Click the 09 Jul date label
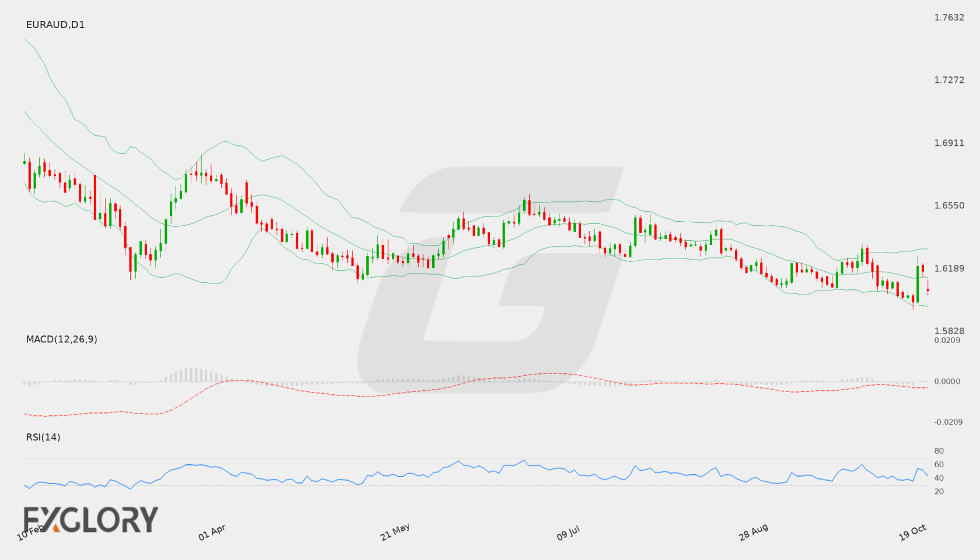The width and height of the screenshot is (980, 560). (x=568, y=533)
